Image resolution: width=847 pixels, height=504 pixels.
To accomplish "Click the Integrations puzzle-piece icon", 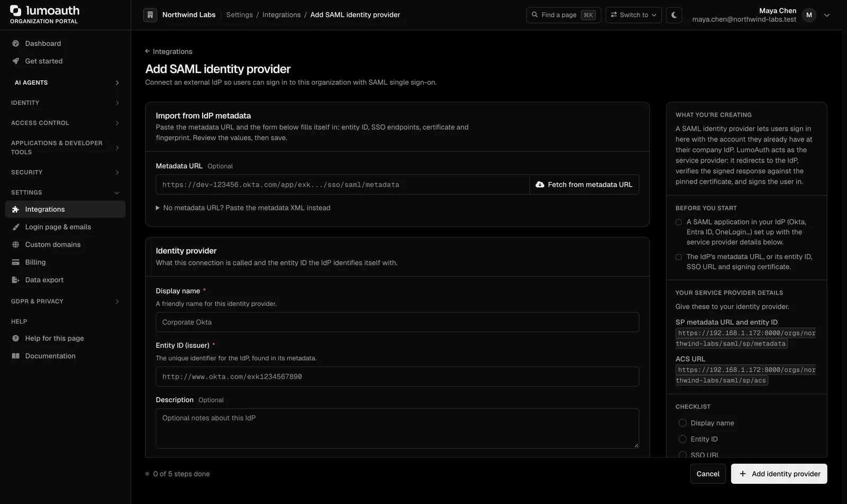I will 16,209.
